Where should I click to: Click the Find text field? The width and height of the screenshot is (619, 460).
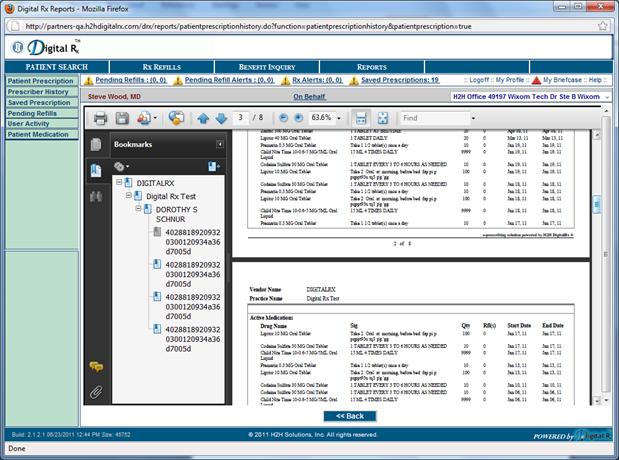(432, 118)
